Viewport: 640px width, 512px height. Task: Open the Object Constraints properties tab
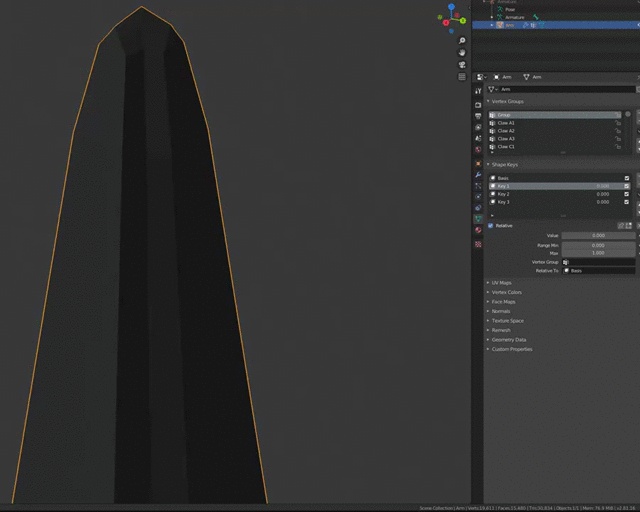coord(478,207)
